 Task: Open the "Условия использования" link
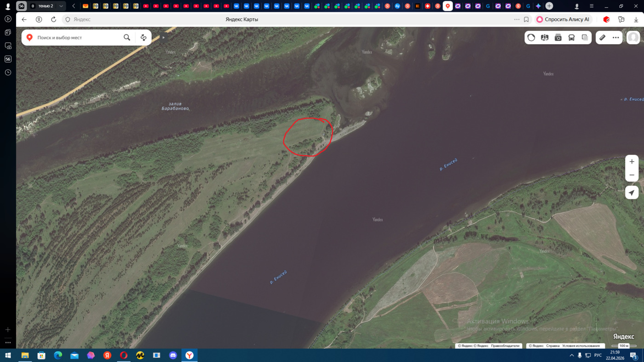click(x=581, y=346)
